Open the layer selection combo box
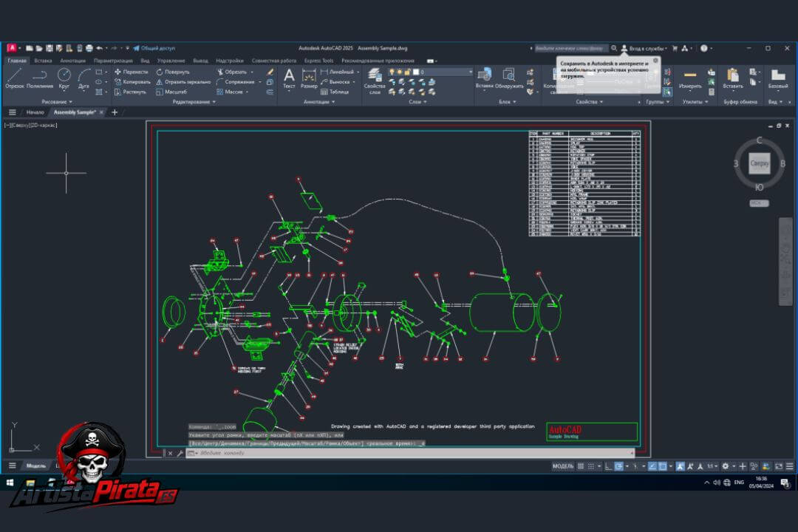This screenshot has width=798, height=532. [431, 72]
